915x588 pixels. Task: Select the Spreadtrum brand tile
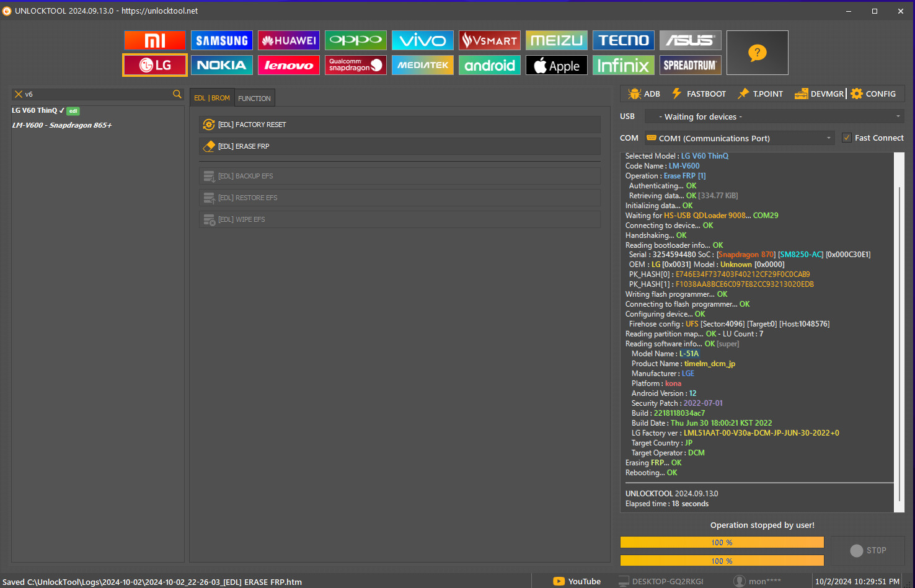[x=691, y=65]
